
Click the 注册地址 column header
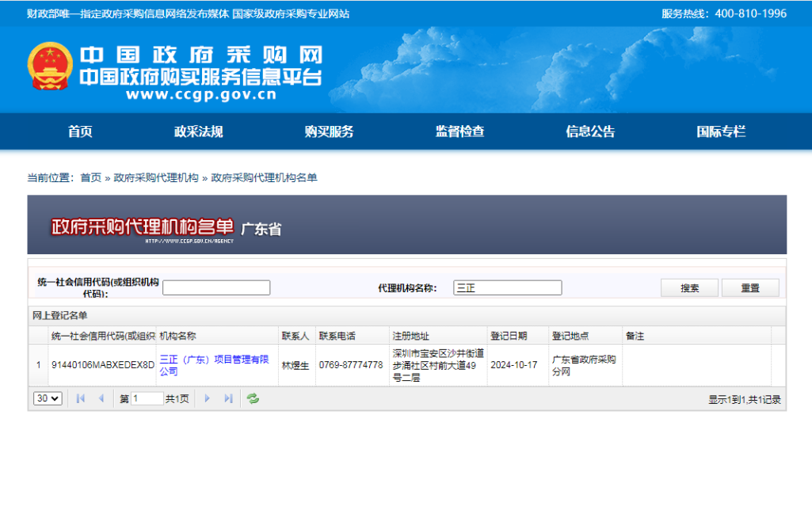(438, 336)
